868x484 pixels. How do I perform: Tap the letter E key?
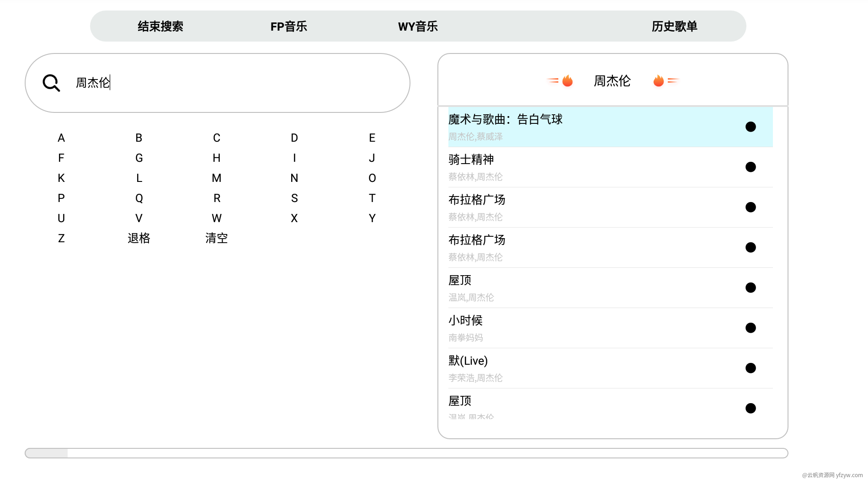tap(372, 138)
